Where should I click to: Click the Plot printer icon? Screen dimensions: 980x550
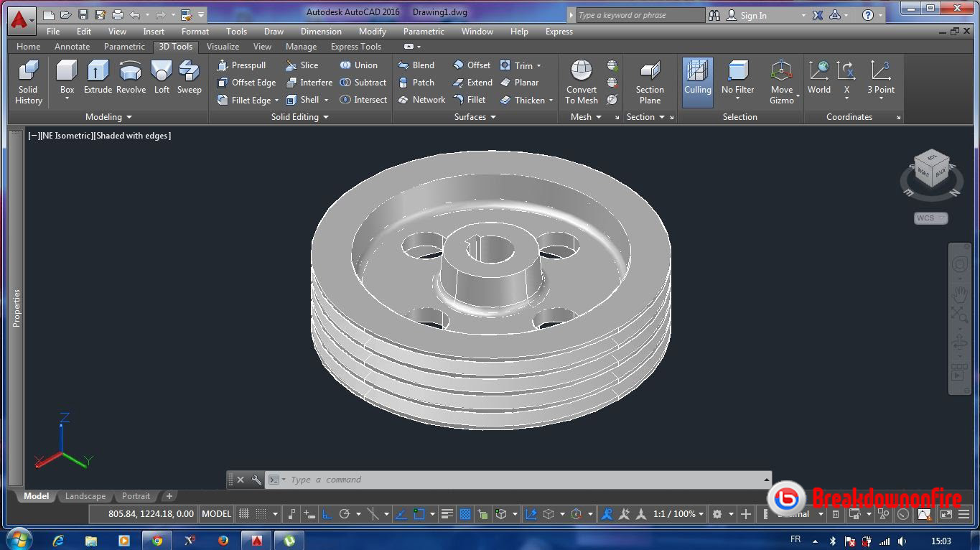pyautogui.click(x=117, y=14)
